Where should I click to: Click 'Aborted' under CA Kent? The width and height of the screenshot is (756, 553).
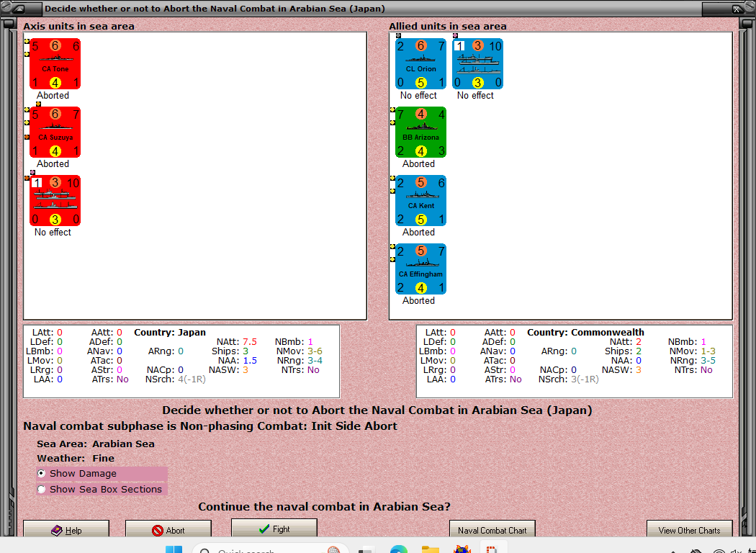point(418,233)
